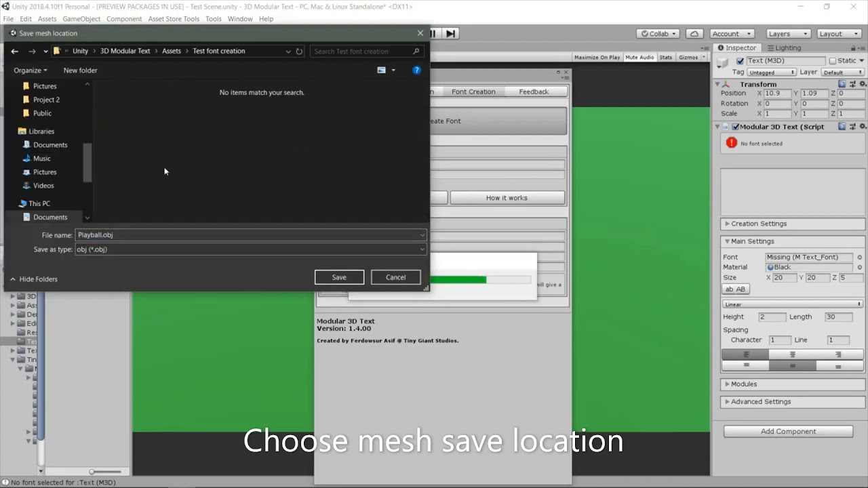This screenshot has height=488, width=868.
Task: Toggle uppercase AB text style
Action: pyautogui.click(x=741, y=289)
